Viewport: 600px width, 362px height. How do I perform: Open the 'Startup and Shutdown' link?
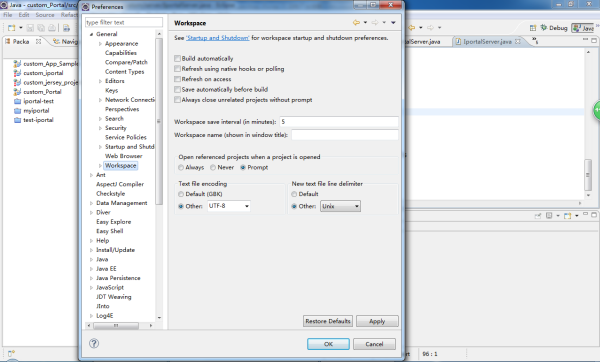click(x=217, y=38)
